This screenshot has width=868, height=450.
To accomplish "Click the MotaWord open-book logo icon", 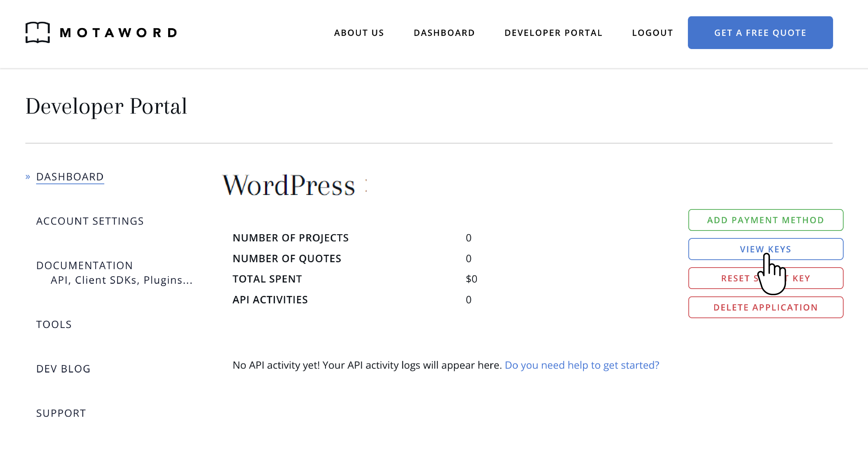I will [37, 32].
